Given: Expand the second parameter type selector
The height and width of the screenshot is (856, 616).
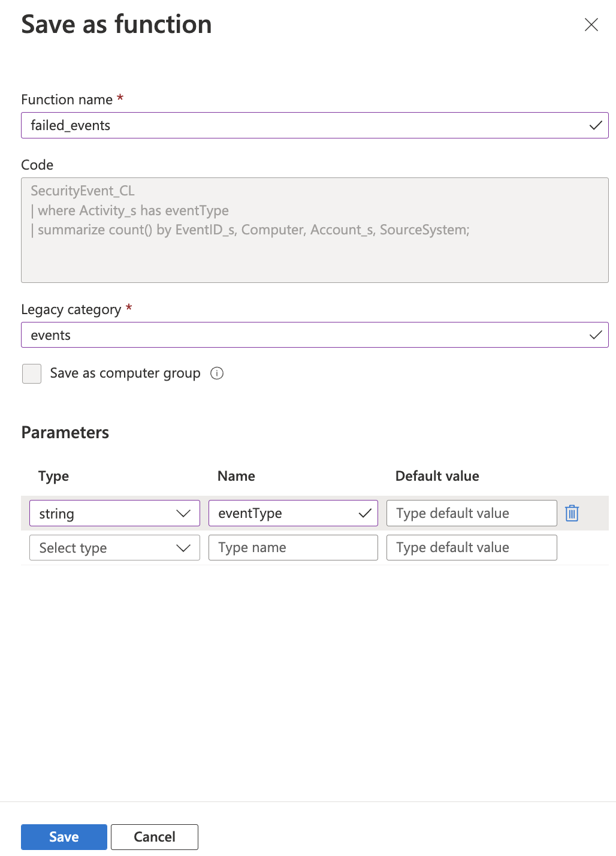Looking at the screenshot, I should (183, 547).
